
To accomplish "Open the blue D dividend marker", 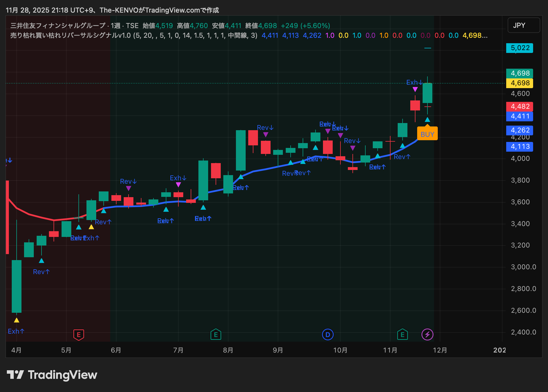I will pos(328,334).
